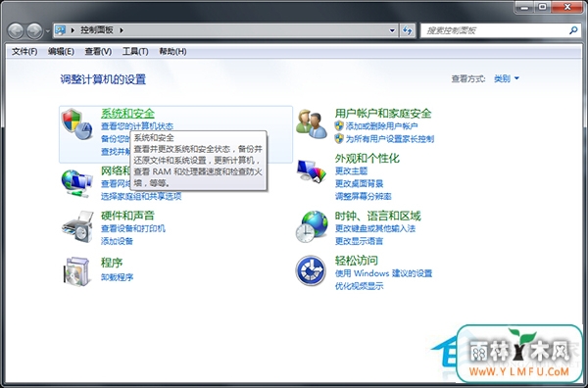Open the System and Security shield icon
The width and height of the screenshot is (588, 388).
point(76,124)
